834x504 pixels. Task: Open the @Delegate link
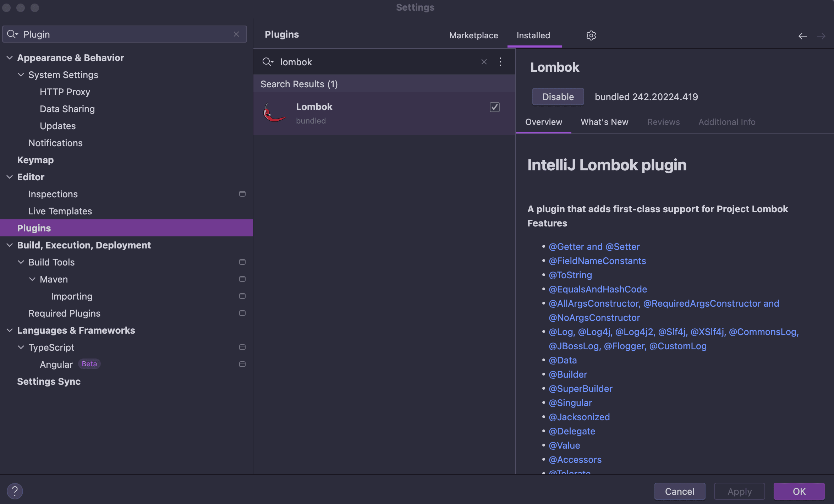click(x=572, y=431)
